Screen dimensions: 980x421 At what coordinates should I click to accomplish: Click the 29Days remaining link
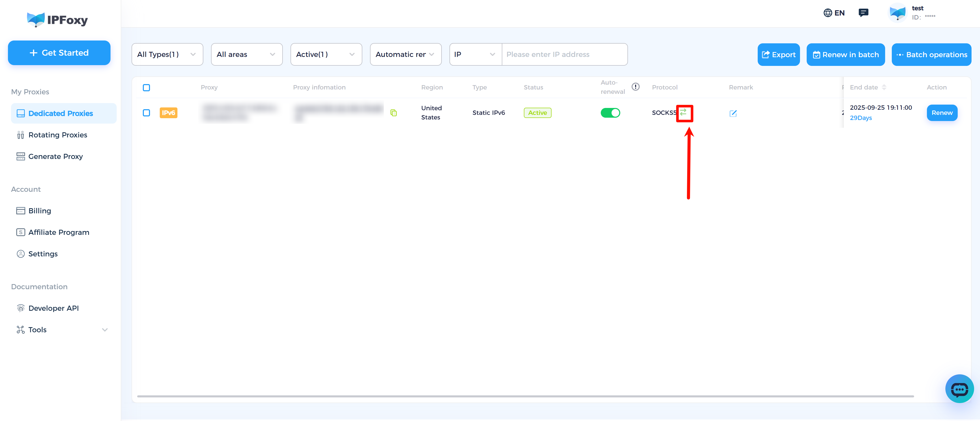click(861, 118)
